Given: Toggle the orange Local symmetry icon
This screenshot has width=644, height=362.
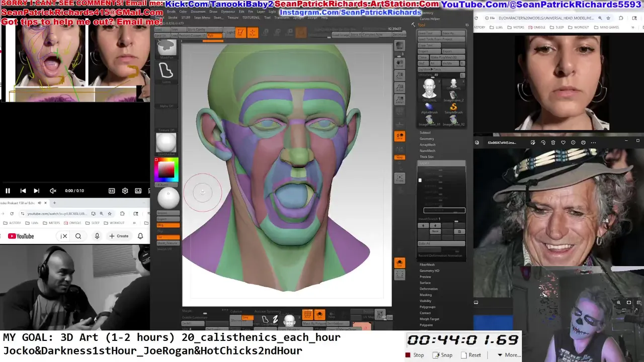Looking at the screenshot, I should click(x=399, y=136).
